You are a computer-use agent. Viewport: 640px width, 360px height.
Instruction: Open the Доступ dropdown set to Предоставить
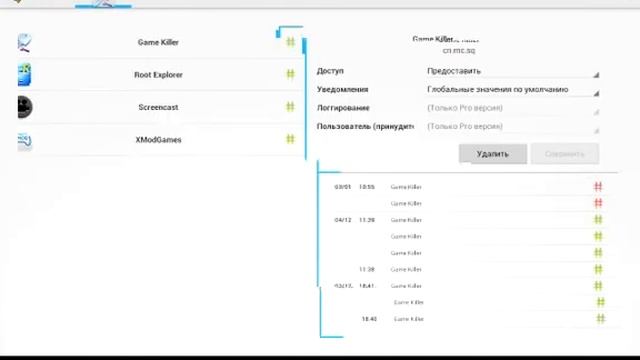(x=513, y=71)
